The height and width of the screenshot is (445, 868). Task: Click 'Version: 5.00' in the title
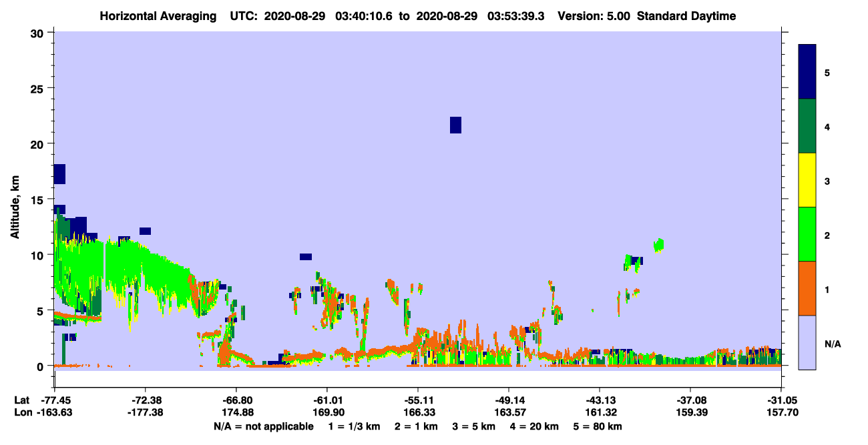tap(594, 16)
